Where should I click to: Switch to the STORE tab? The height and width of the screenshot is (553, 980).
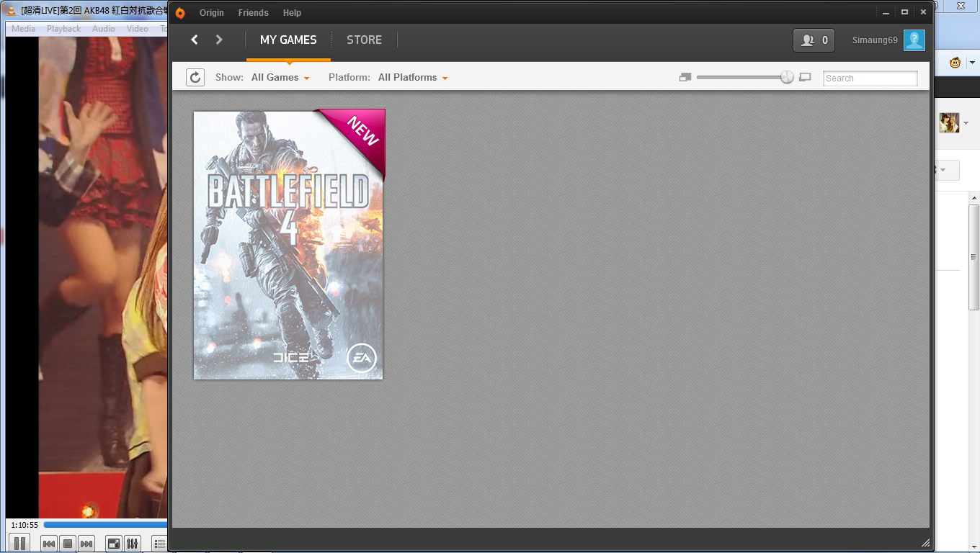[364, 40]
